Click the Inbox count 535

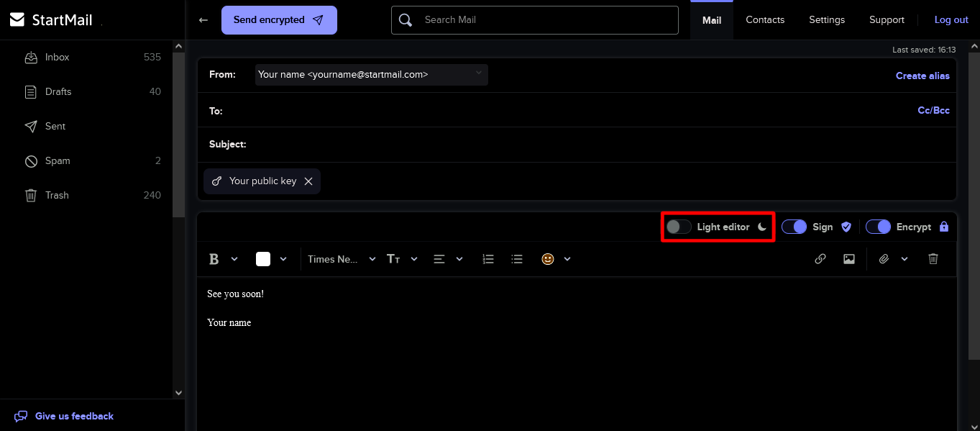tap(152, 57)
